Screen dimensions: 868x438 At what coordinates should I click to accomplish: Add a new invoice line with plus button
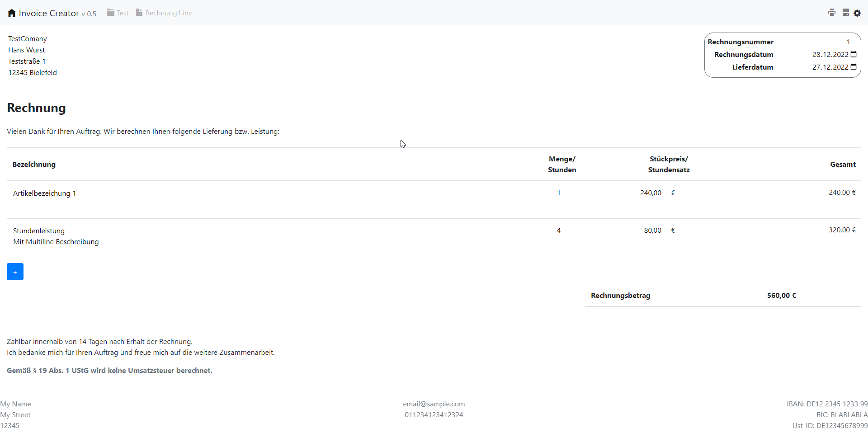[x=15, y=272]
